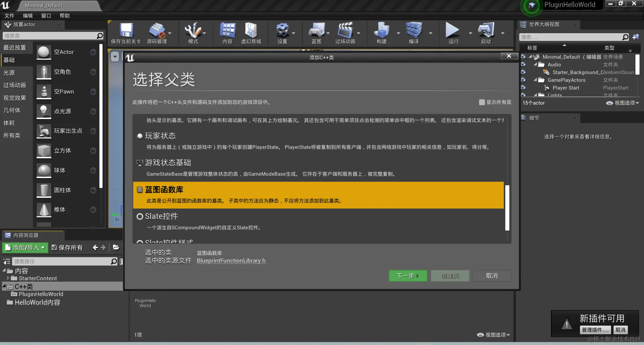
Task: Click 管理插件 in the new plugin notification
Action: tap(595, 330)
